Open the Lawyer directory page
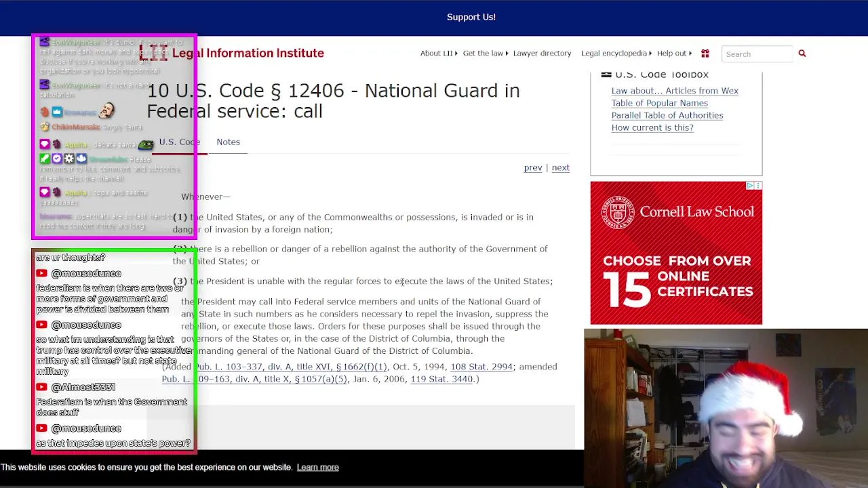This screenshot has height=488, width=868. point(542,54)
